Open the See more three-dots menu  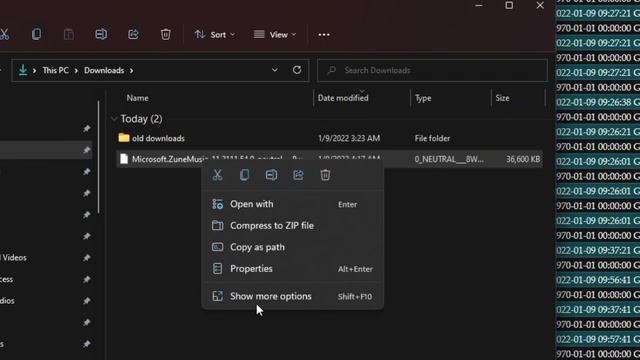pos(324,35)
